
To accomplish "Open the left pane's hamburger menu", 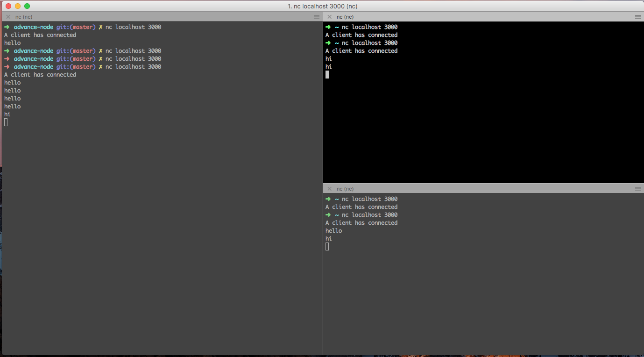I will coord(317,17).
